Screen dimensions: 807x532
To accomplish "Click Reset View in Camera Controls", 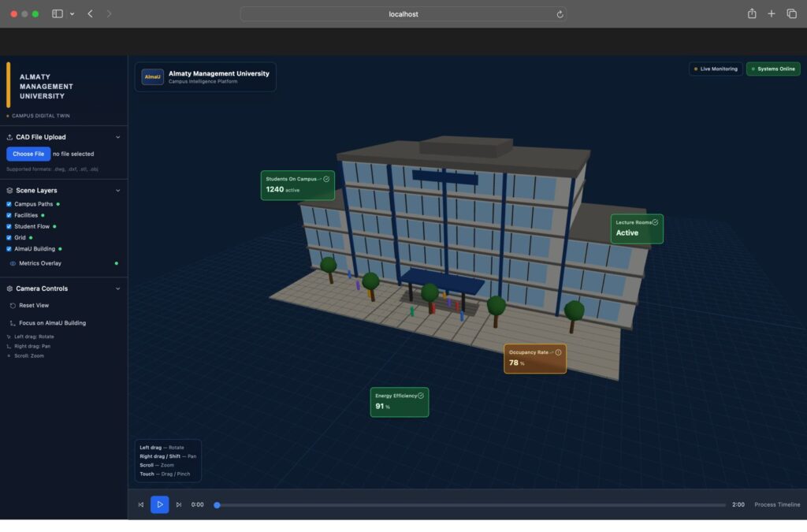I will click(34, 306).
